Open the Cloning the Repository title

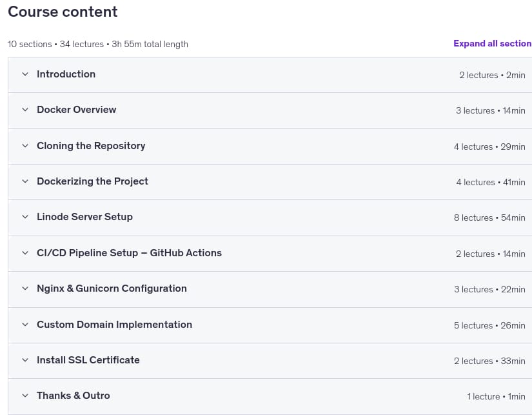pos(91,146)
